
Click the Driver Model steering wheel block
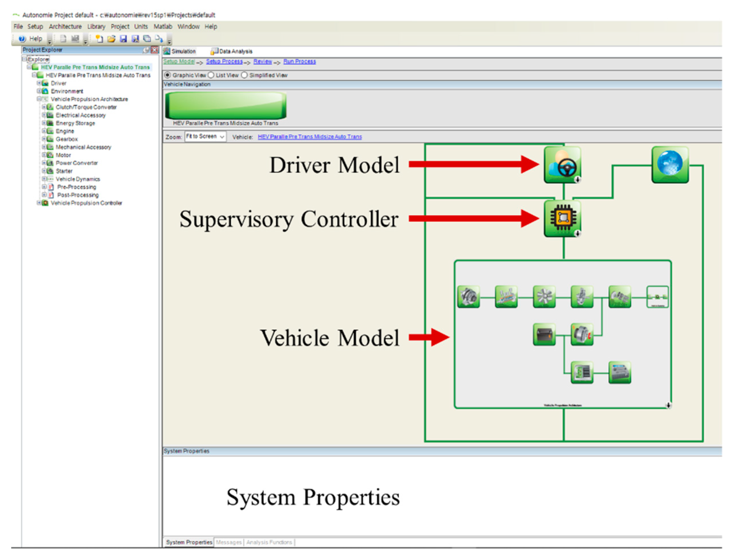563,165
